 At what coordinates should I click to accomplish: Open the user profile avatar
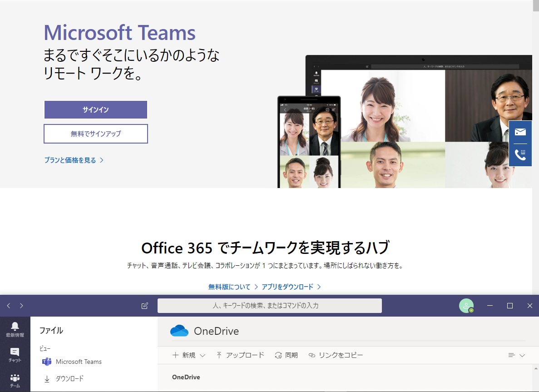(466, 306)
